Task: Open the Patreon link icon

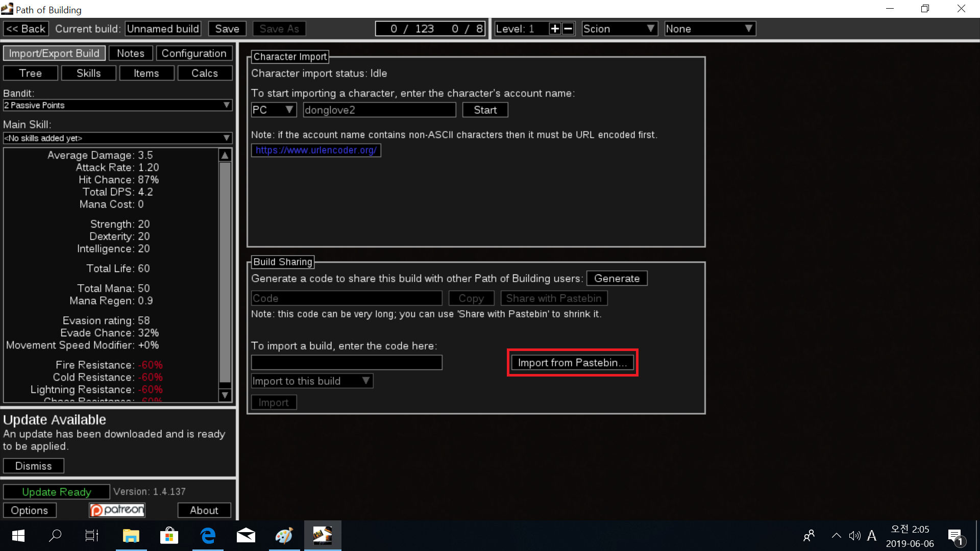Action: point(117,510)
